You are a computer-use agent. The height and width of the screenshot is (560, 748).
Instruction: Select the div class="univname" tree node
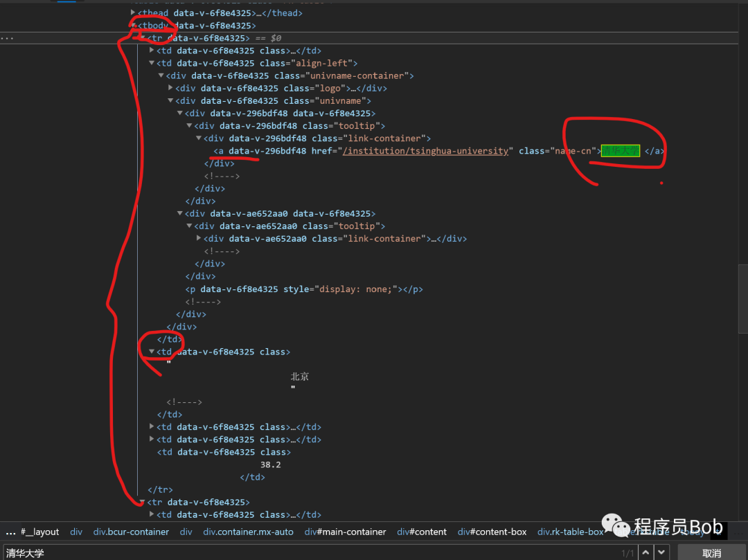pyautogui.click(x=273, y=100)
